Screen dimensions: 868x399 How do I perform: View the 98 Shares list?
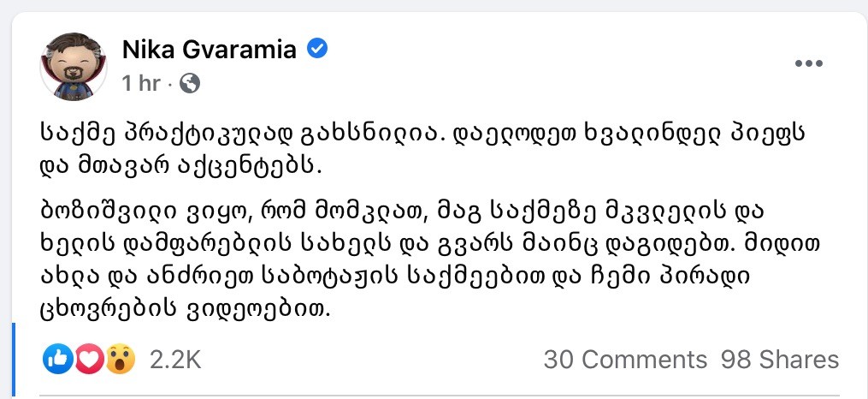779,360
